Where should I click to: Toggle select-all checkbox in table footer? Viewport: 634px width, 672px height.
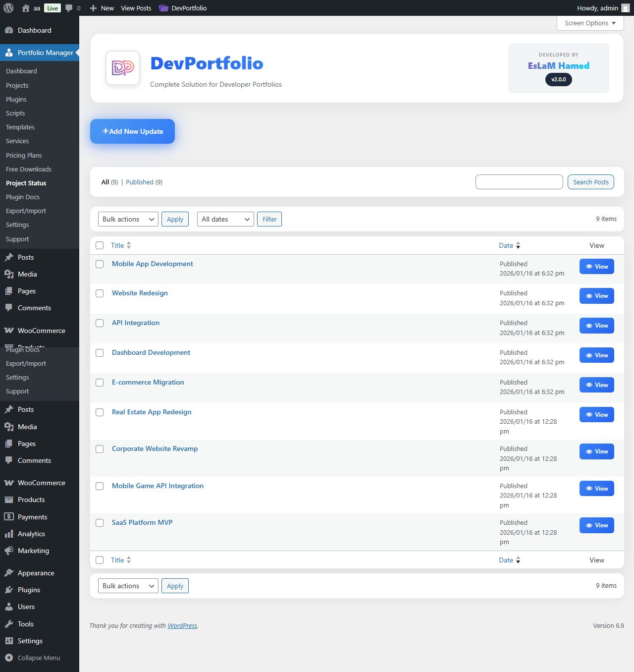[x=100, y=560]
